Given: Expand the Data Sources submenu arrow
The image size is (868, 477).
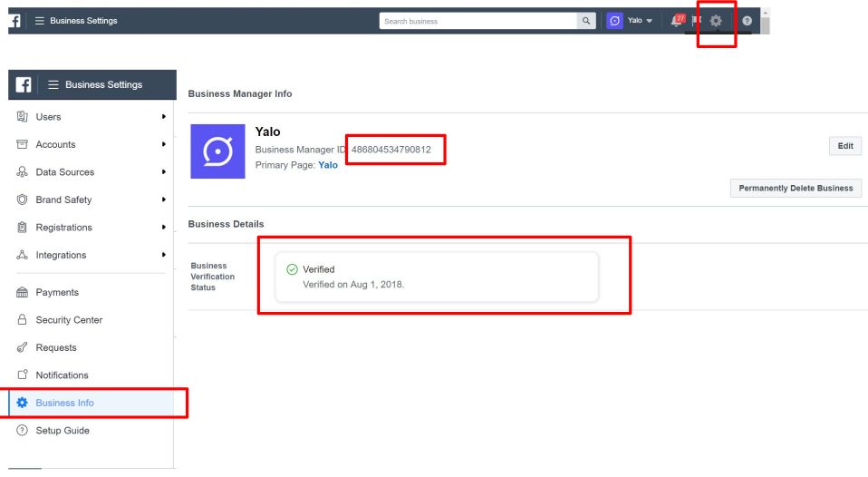Looking at the screenshot, I should [x=164, y=171].
